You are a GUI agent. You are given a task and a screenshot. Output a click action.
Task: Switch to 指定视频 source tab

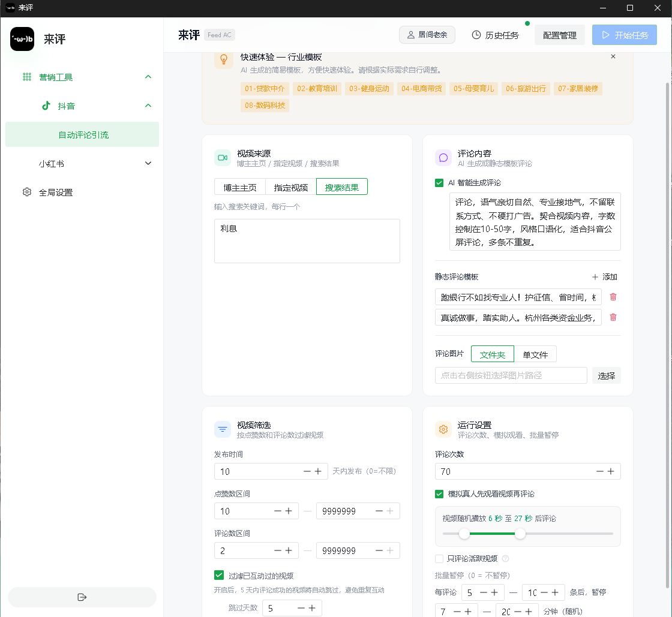pyautogui.click(x=291, y=187)
